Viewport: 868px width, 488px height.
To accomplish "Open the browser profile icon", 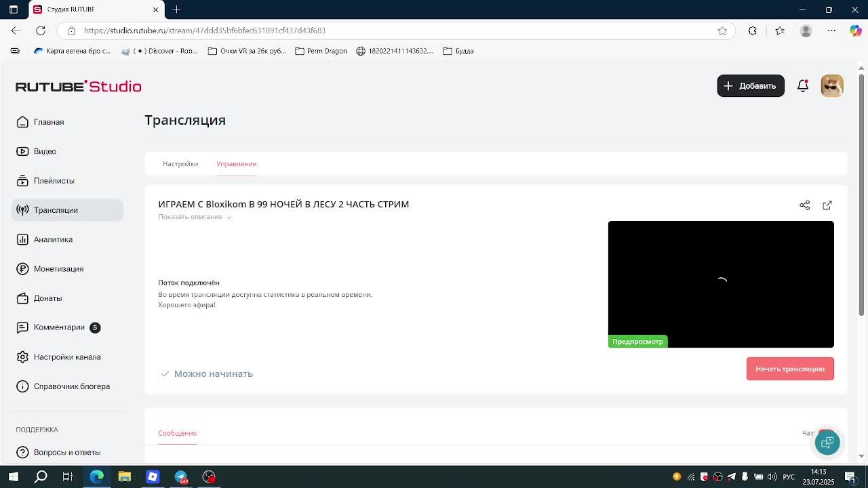I will tap(806, 30).
